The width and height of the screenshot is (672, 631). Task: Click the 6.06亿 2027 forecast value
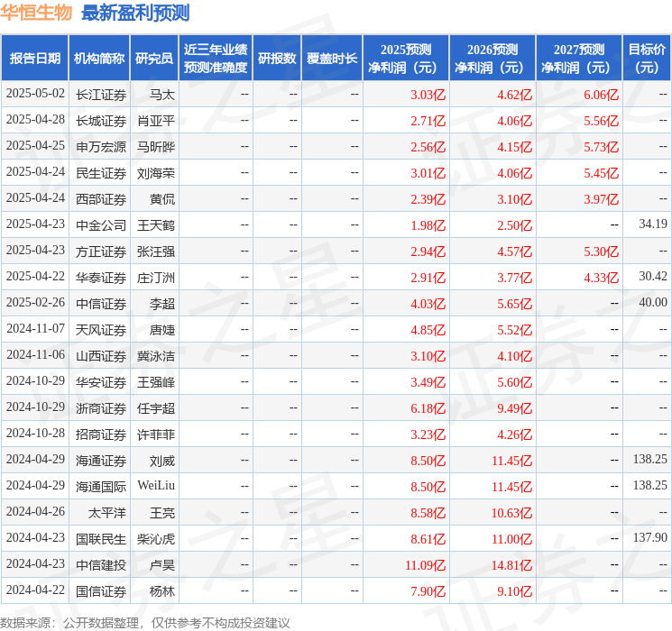coord(601,95)
